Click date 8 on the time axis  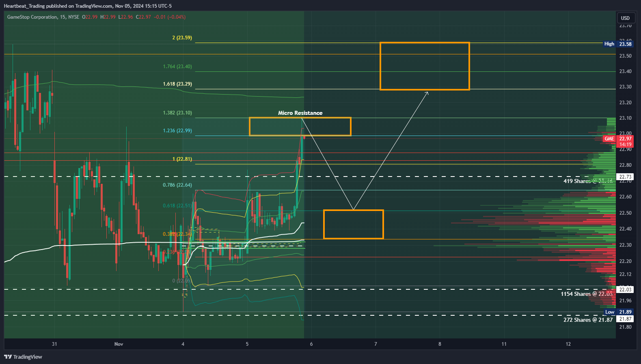(x=440, y=344)
